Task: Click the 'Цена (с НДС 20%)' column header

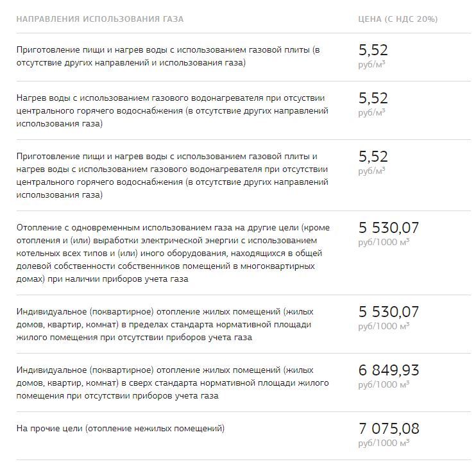Action: click(x=398, y=19)
